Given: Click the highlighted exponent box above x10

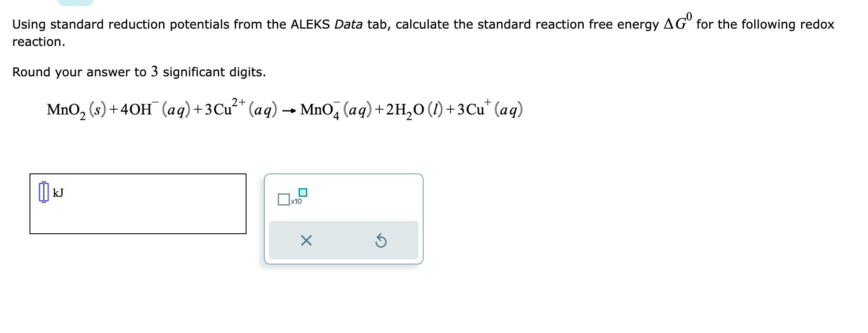Looking at the screenshot, I should 302,192.
